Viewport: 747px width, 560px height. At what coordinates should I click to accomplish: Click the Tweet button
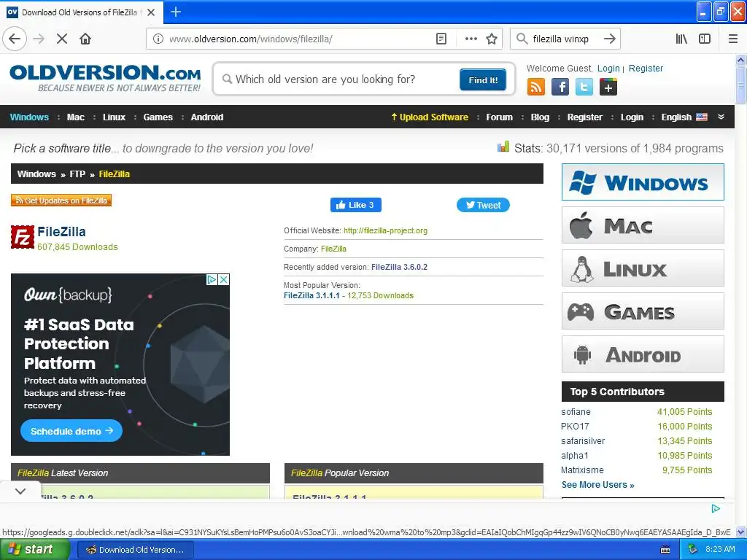483,205
